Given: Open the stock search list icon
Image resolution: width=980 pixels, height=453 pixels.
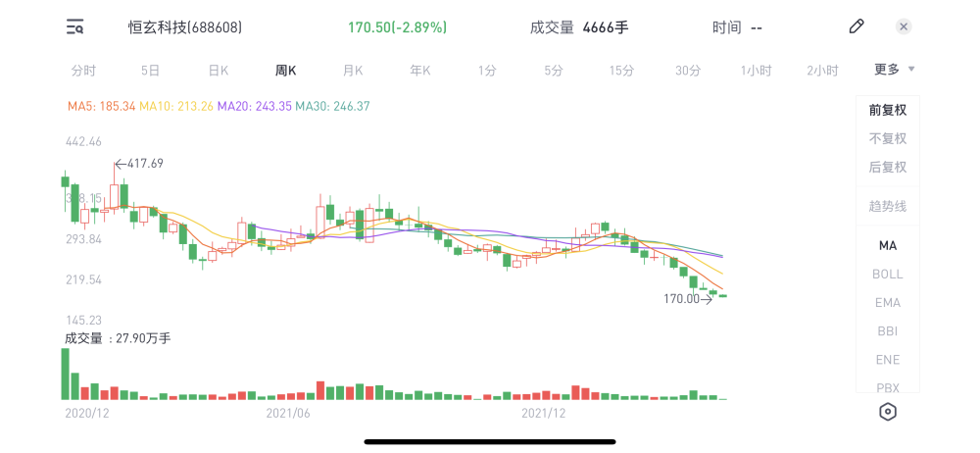Looking at the screenshot, I should [x=75, y=26].
